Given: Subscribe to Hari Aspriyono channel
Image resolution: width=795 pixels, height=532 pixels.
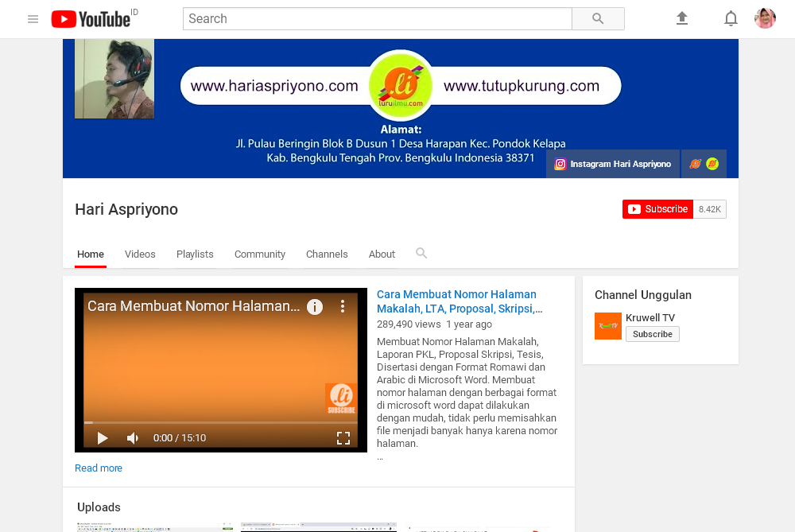Looking at the screenshot, I should click(657, 209).
